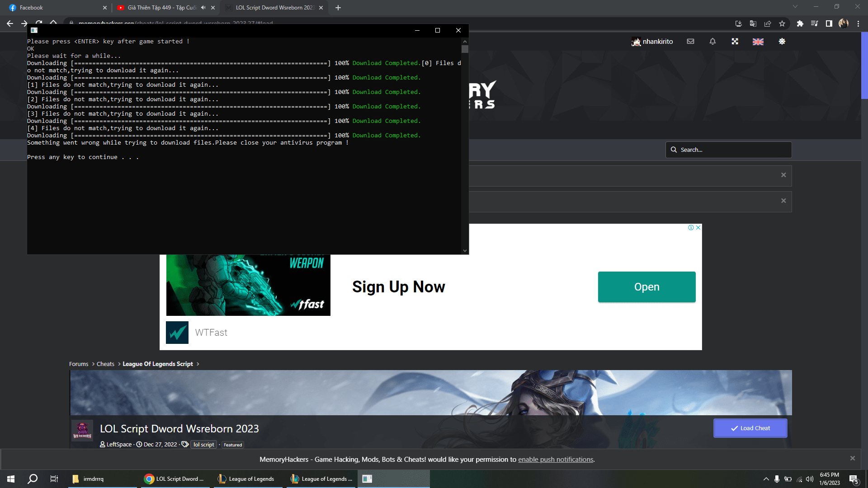The image size is (868, 488).
Task: Switch to the first League of Legends taskbar item
Action: pos(248,479)
